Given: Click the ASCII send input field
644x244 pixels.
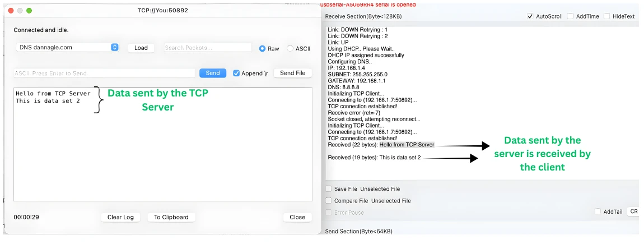Looking at the screenshot, I should point(104,73).
